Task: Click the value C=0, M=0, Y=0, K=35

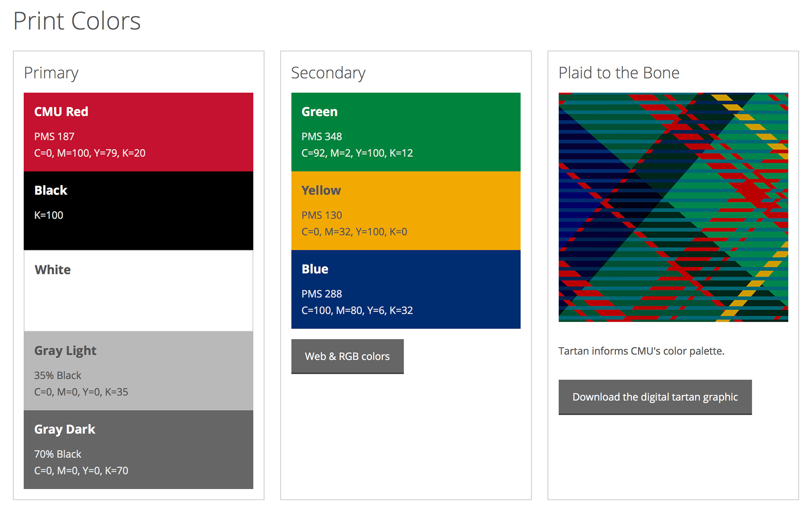Action: point(81,392)
